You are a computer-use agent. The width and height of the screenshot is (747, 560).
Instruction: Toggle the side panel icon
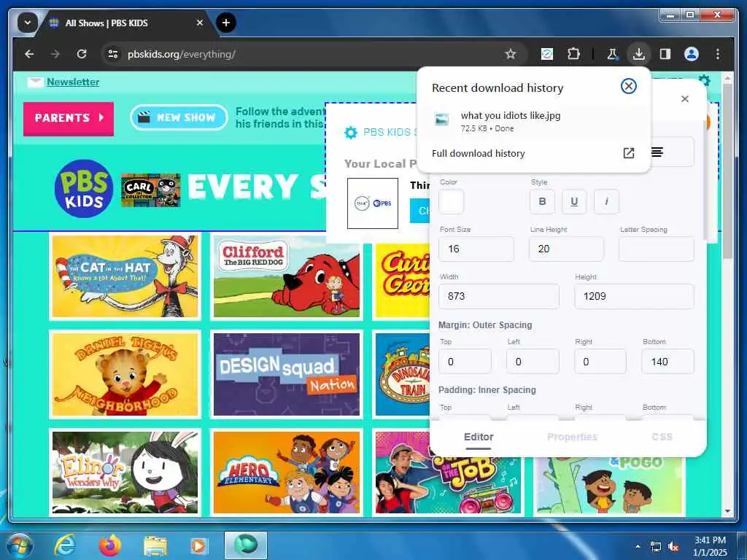coord(665,54)
